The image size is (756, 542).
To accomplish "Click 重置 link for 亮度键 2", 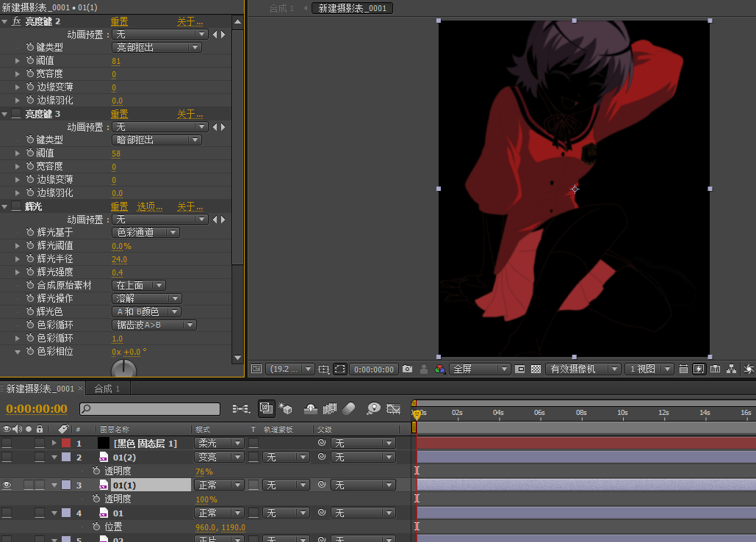I will (119, 21).
